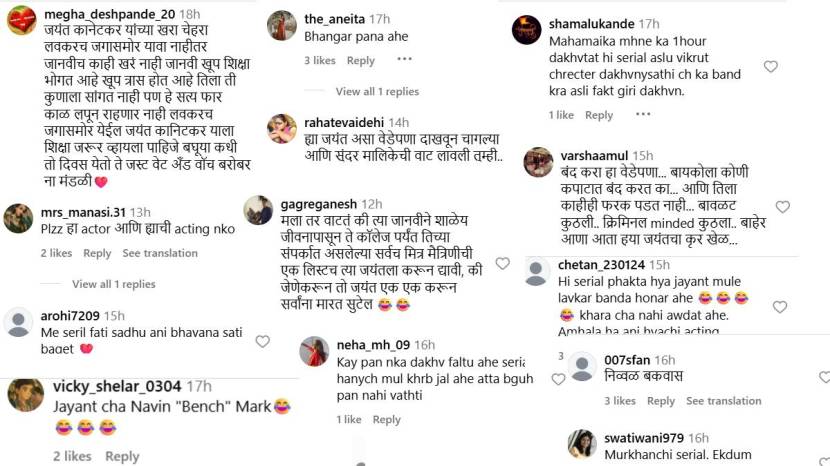View the 3 likes on 007sfan's comment
This screenshot has width=830, height=466.
point(622,401)
